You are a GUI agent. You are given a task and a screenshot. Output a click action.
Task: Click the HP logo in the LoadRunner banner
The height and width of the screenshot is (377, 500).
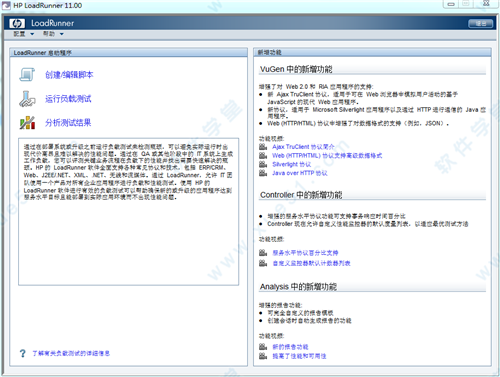click(x=17, y=23)
